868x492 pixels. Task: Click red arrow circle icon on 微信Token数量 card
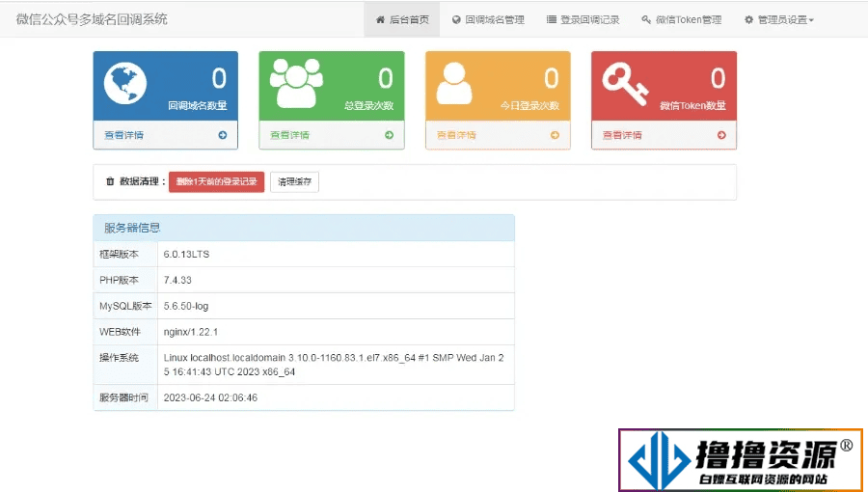[x=721, y=135]
